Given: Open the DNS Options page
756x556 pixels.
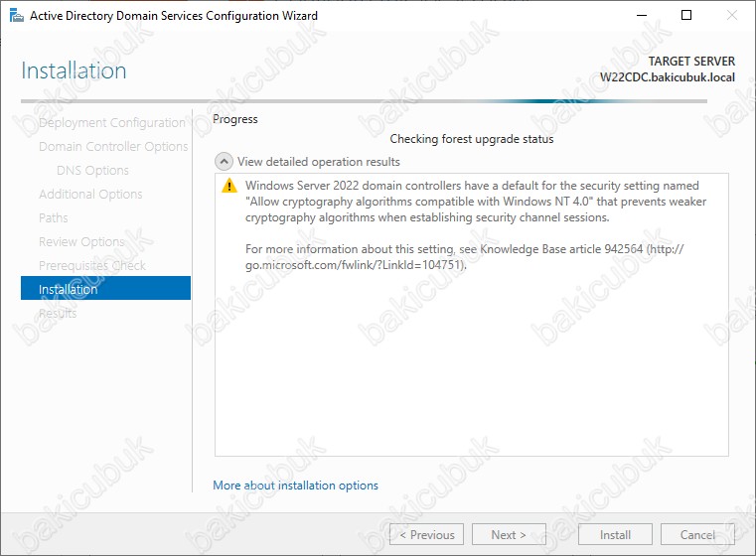Looking at the screenshot, I should pyautogui.click(x=92, y=171).
